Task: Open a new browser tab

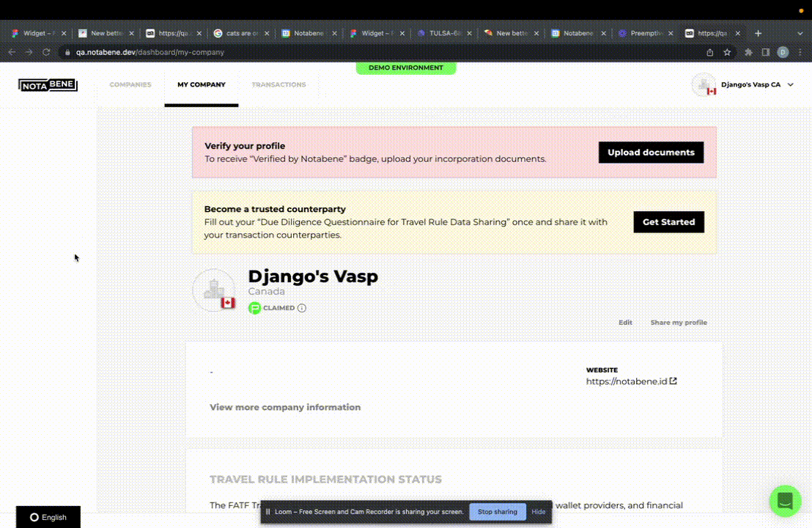Action: [x=759, y=33]
